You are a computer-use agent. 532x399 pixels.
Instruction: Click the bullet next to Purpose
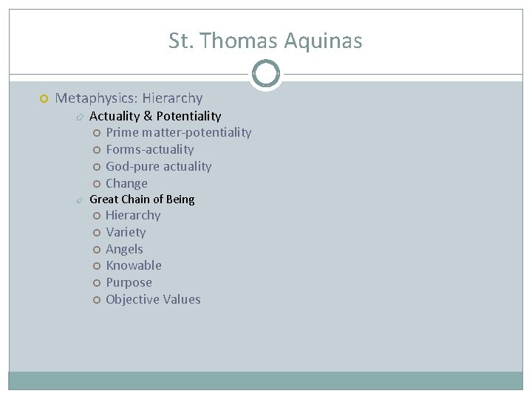[x=98, y=283]
